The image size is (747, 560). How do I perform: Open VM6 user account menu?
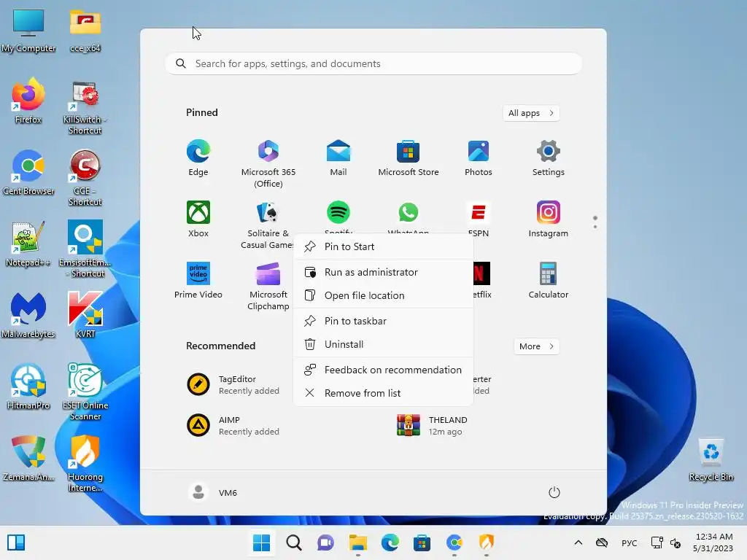click(213, 492)
